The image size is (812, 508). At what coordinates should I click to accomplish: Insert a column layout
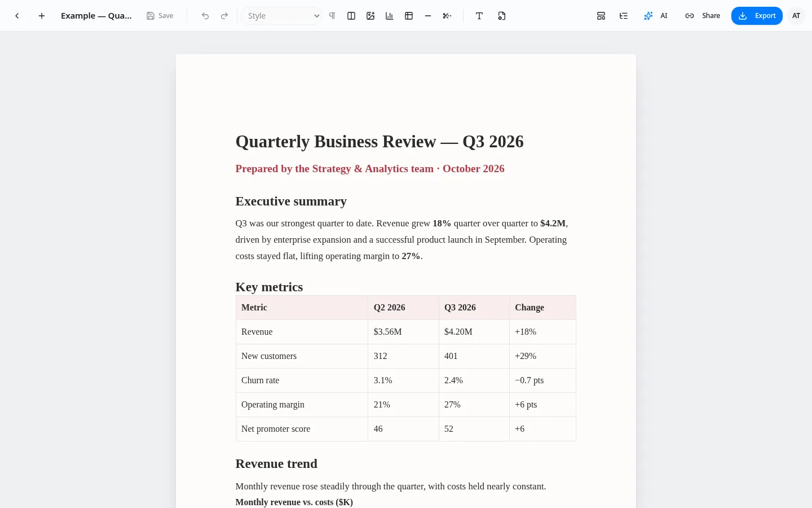click(x=351, y=16)
